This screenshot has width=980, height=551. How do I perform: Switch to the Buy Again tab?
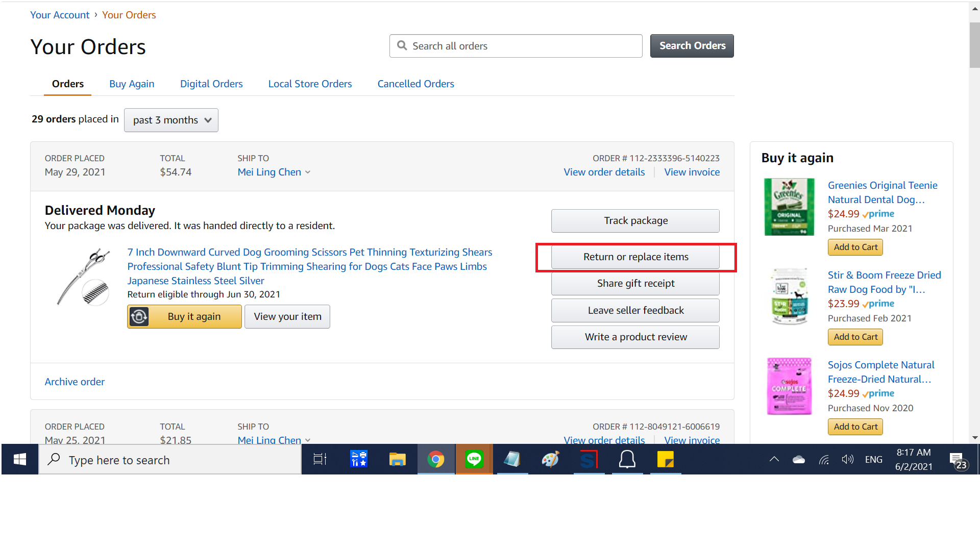(132, 84)
